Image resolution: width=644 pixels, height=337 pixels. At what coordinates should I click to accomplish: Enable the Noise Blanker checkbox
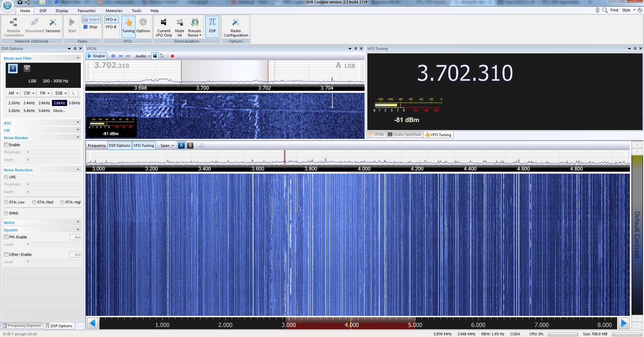(6, 145)
